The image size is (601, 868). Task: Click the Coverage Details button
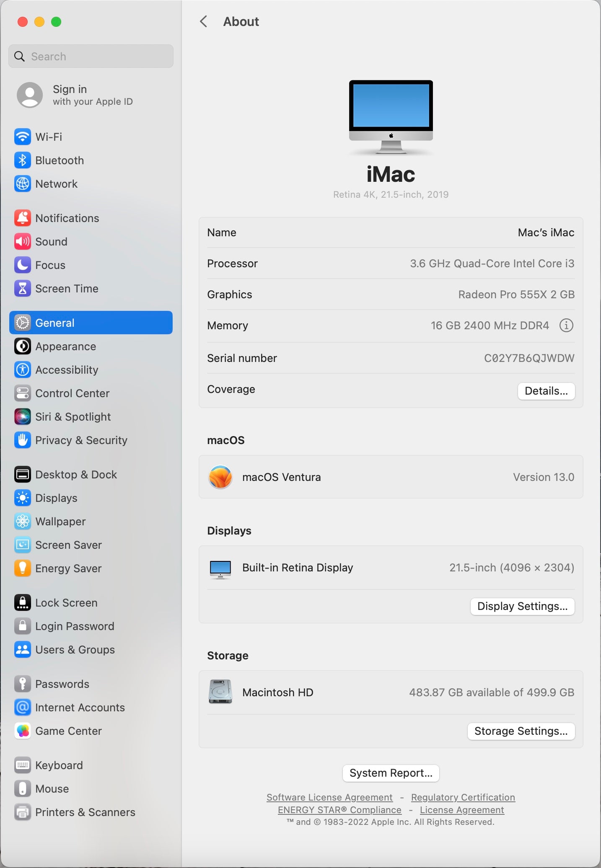pos(546,391)
